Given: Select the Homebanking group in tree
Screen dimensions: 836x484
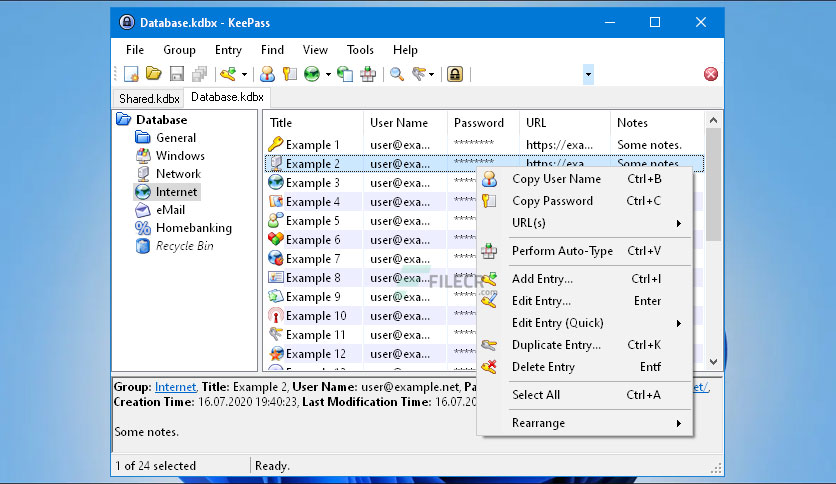Looking at the screenshot, I should click(193, 228).
